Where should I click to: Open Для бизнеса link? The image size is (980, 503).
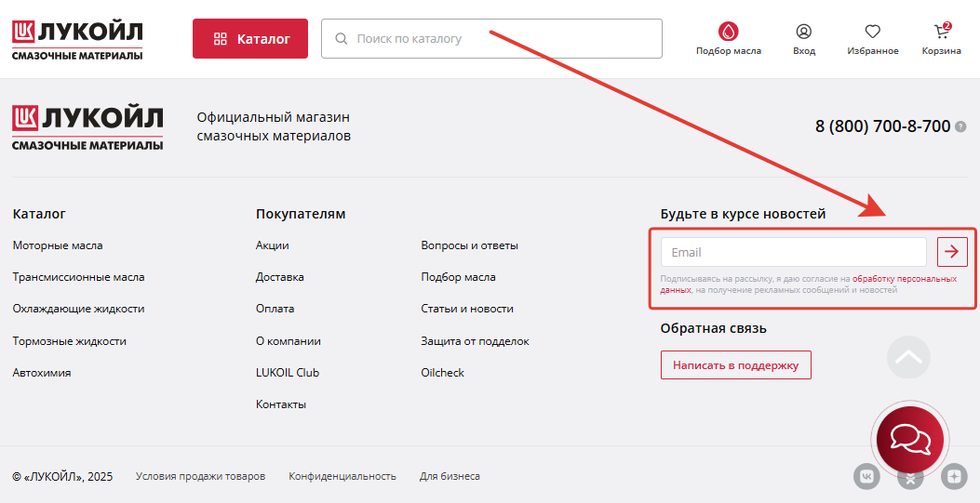point(450,476)
